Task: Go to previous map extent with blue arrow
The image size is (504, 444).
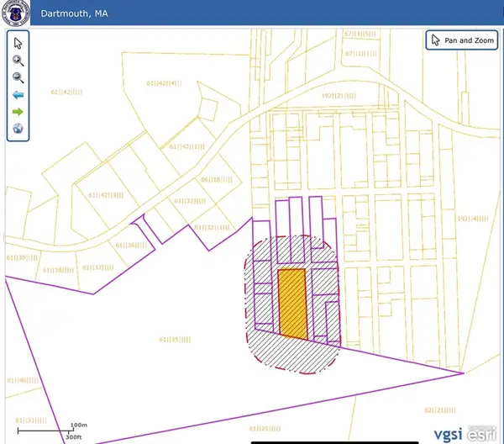Action: (18, 95)
